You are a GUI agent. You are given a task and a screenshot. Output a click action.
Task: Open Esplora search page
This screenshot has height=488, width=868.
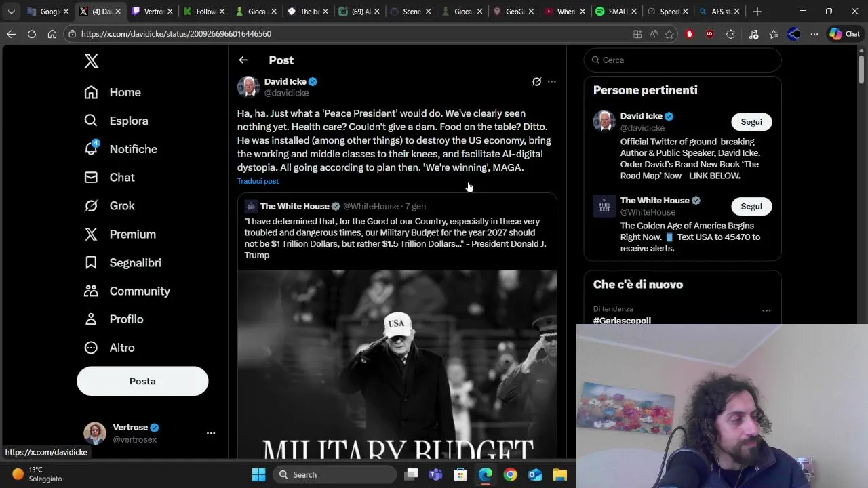(x=116, y=121)
